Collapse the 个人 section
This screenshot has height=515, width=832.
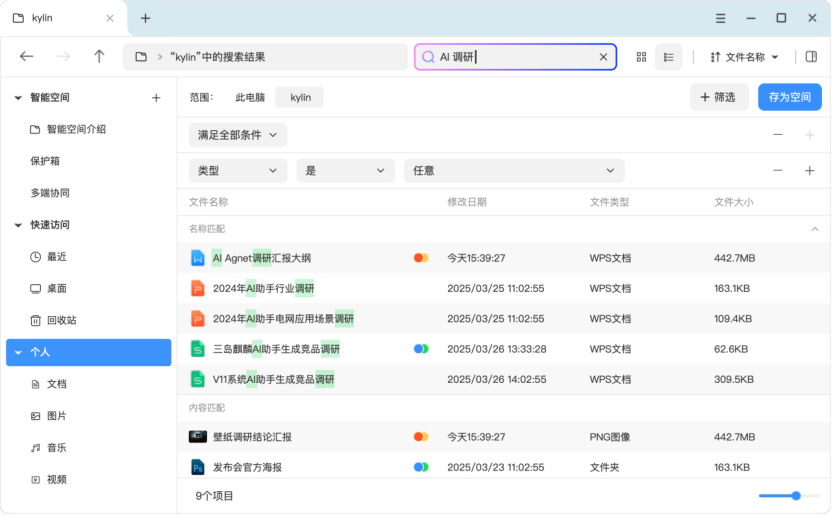[18, 352]
